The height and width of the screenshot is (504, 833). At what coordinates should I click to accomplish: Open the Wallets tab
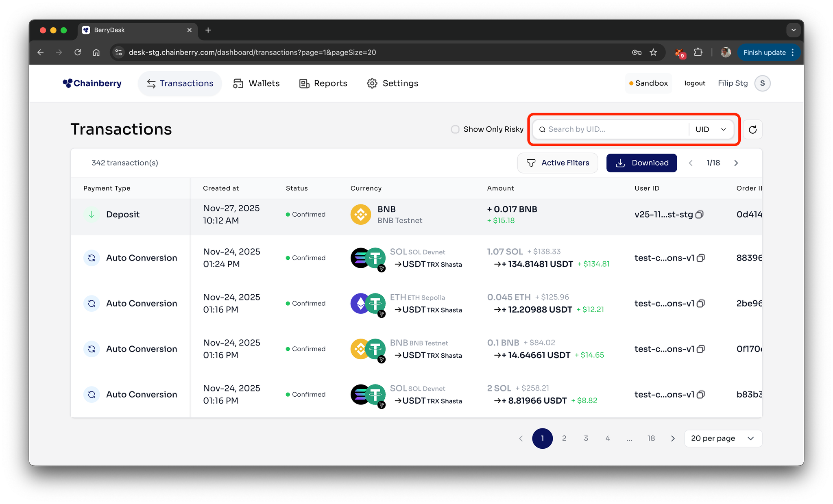[x=256, y=83]
